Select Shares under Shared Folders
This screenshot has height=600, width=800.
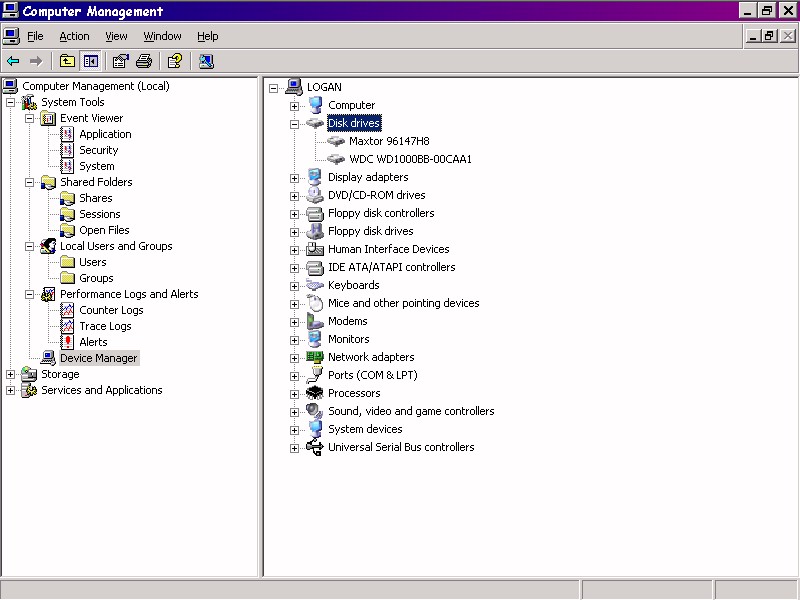[x=95, y=198]
